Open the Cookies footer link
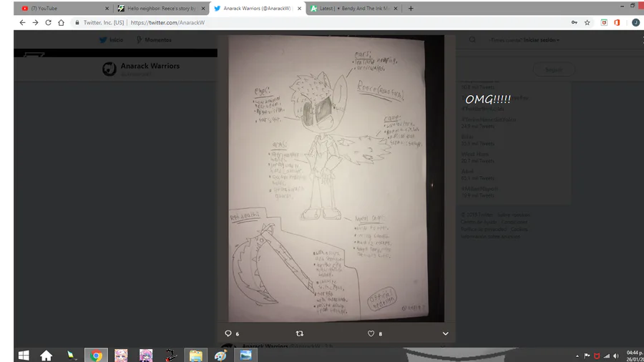This screenshot has height=362, width=644. pos(519,230)
